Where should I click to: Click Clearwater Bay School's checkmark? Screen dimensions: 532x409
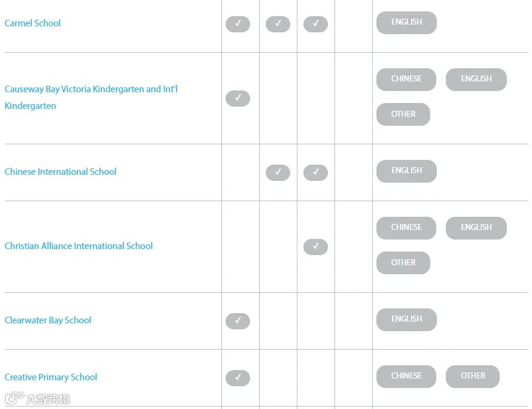click(238, 321)
